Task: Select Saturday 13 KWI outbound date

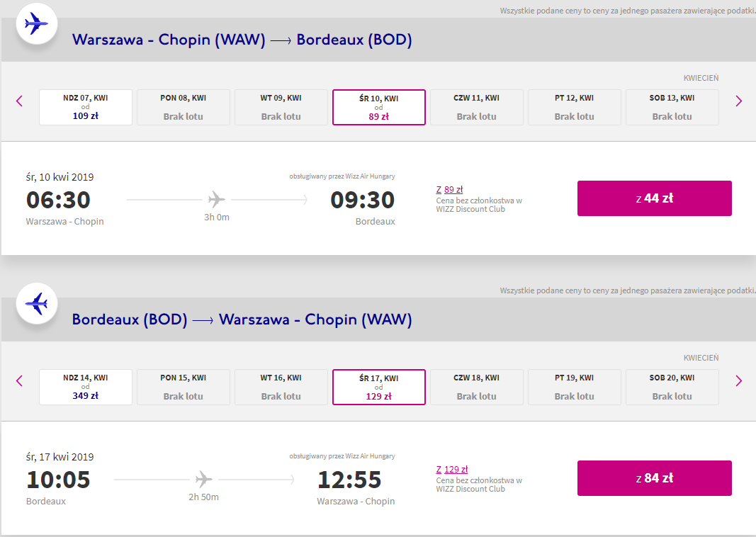Action: point(672,107)
